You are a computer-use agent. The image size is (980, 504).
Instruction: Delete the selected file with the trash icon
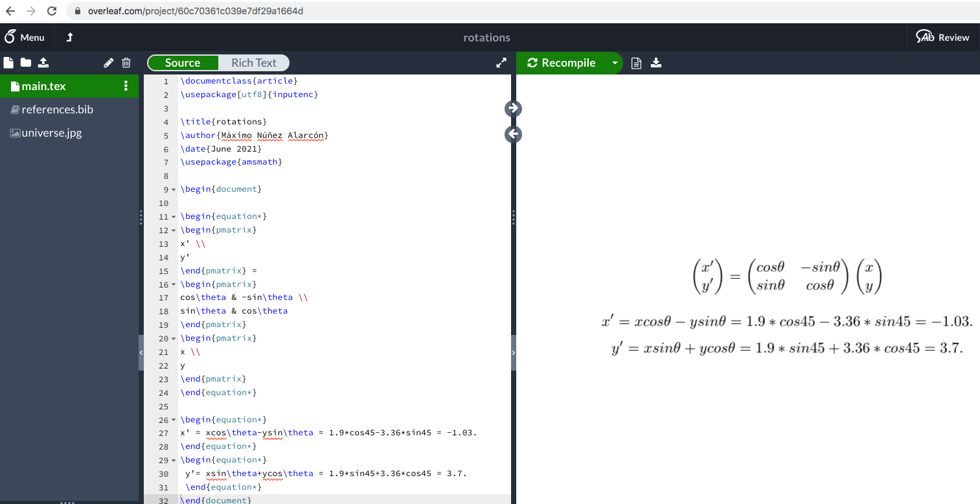(126, 62)
